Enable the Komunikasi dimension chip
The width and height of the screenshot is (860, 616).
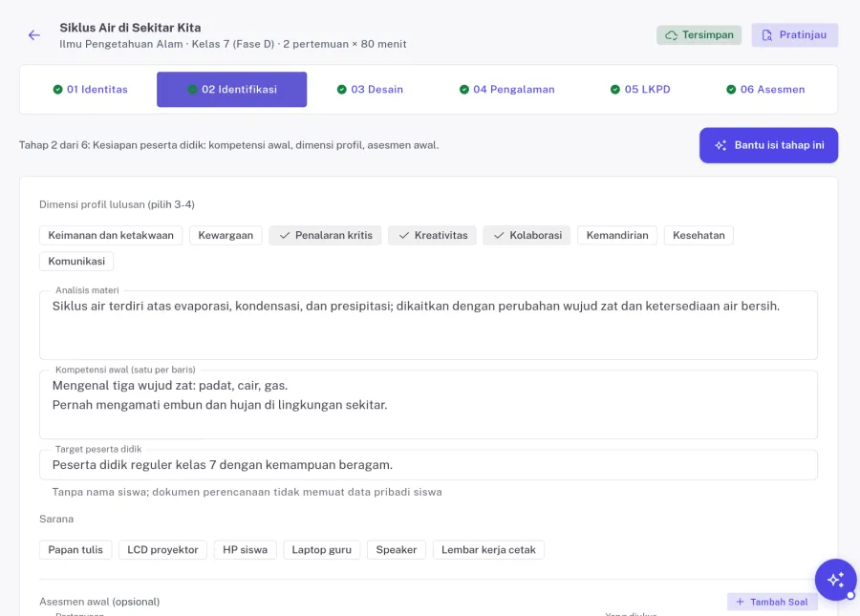pyautogui.click(x=76, y=261)
